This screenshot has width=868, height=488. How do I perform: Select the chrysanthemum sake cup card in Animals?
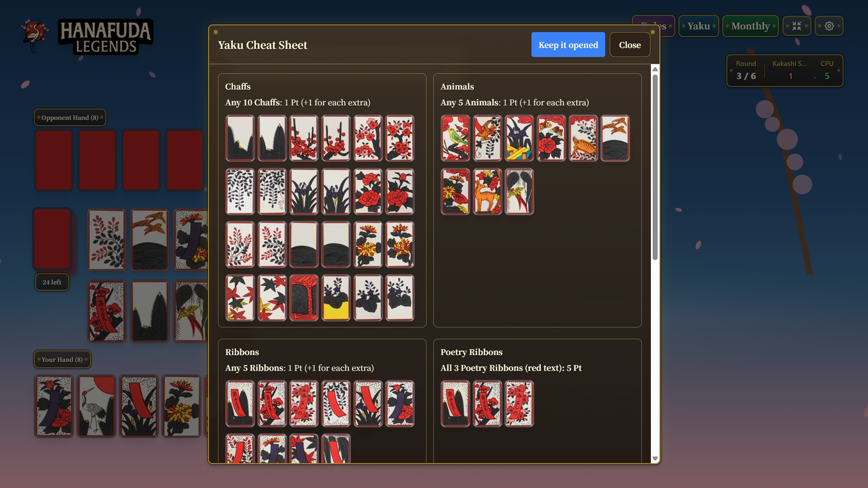(x=455, y=191)
